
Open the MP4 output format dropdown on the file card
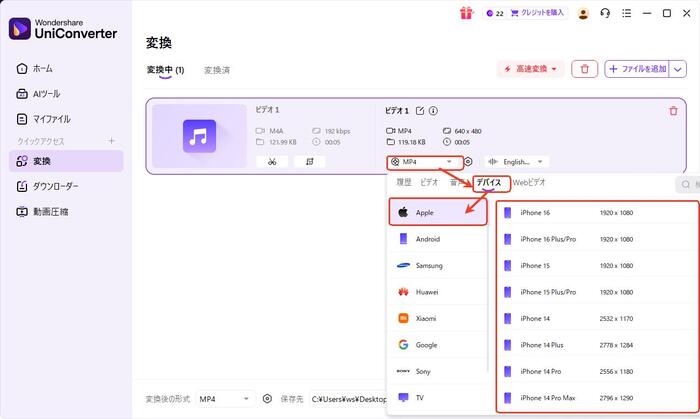425,162
